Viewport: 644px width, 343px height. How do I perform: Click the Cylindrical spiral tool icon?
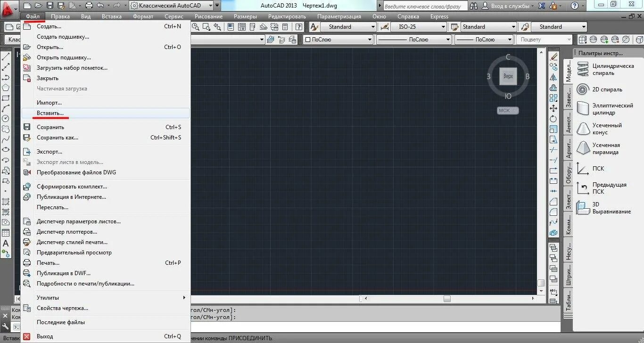click(x=583, y=69)
